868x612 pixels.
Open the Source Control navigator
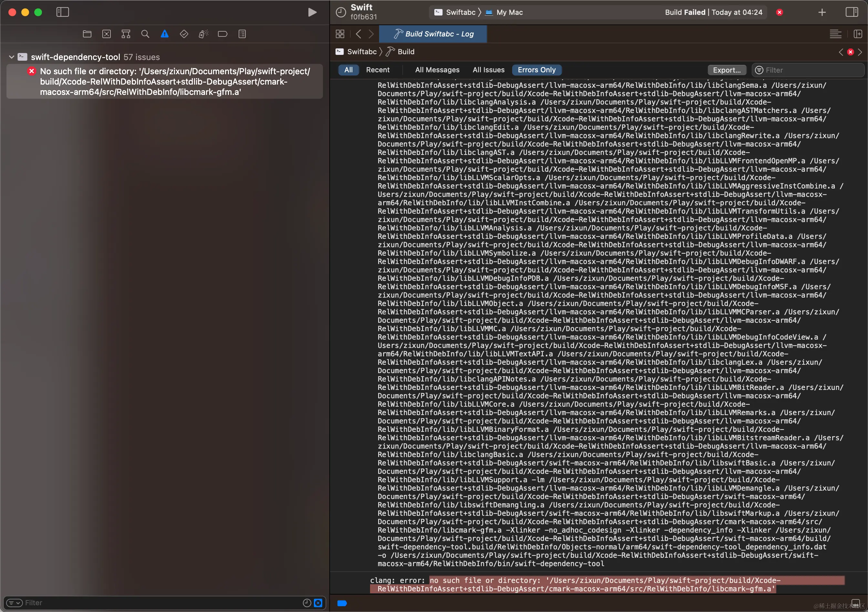click(x=107, y=34)
